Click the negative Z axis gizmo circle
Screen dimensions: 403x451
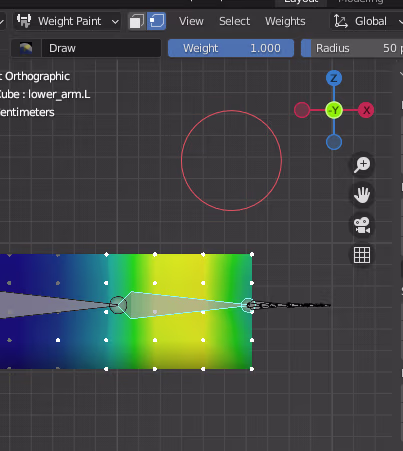(x=334, y=142)
